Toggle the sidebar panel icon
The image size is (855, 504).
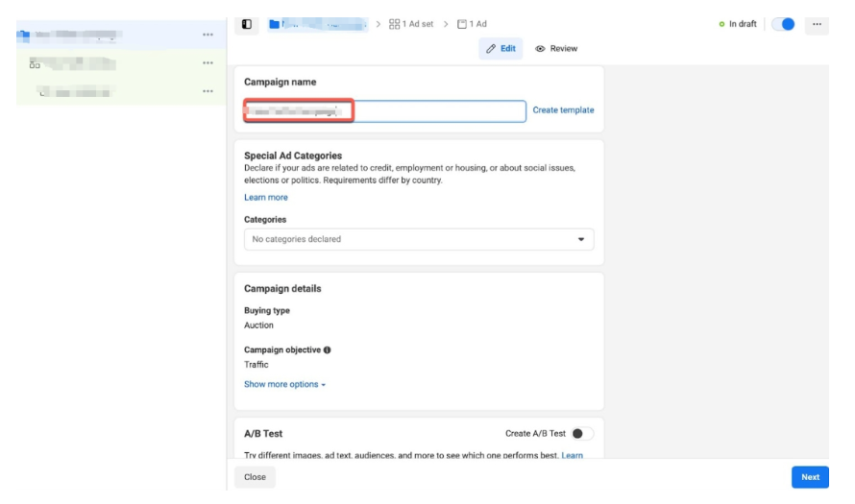(x=247, y=24)
